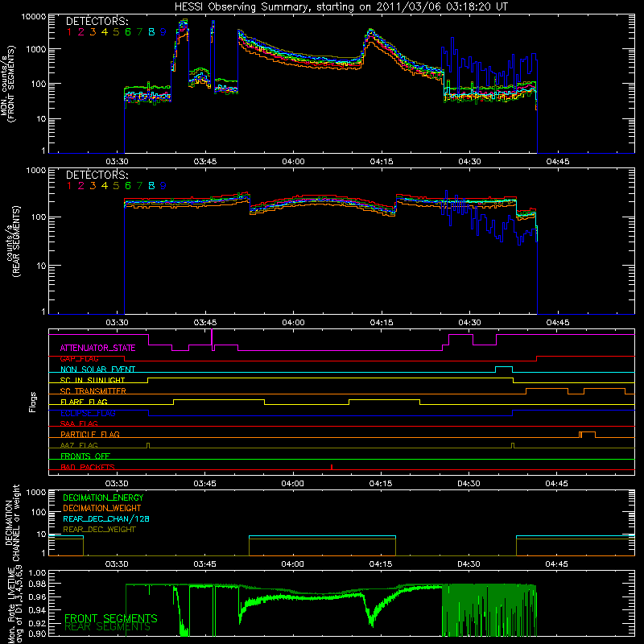The image size is (644, 644).
Task: Pick detector 8 in the rear segments legend
Action: (151, 186)
